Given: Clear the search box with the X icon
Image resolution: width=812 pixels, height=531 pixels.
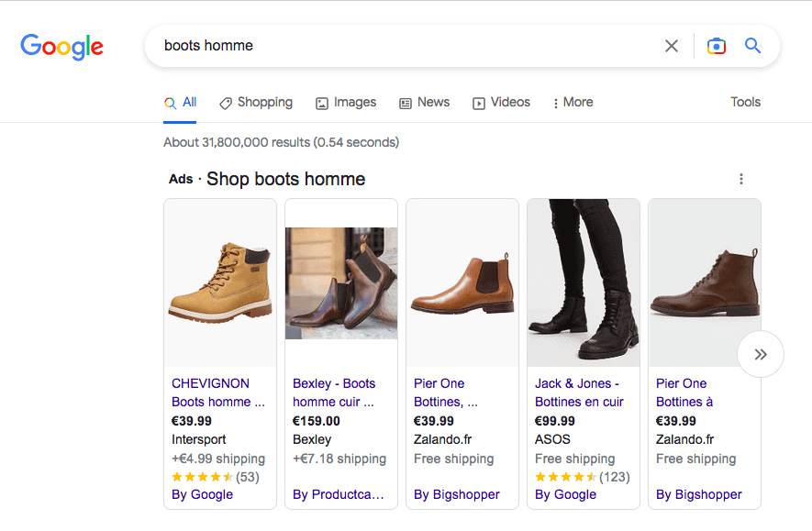Looking at the screenshot, I should point(671,46).
